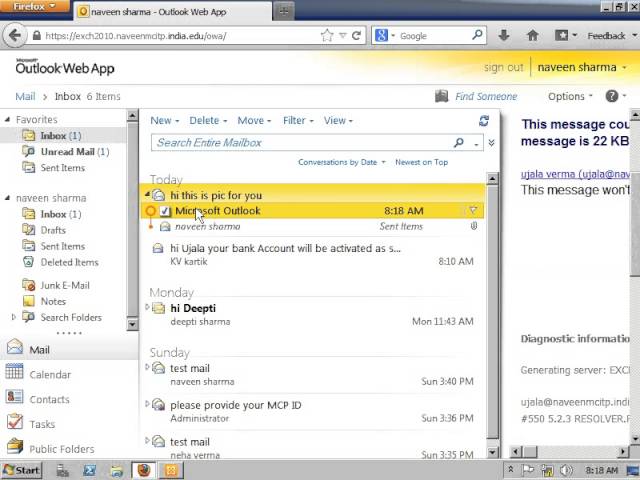Collapse the 'hi this is pic for you' conversation
The image size is (640, 480).
[147, 195]
